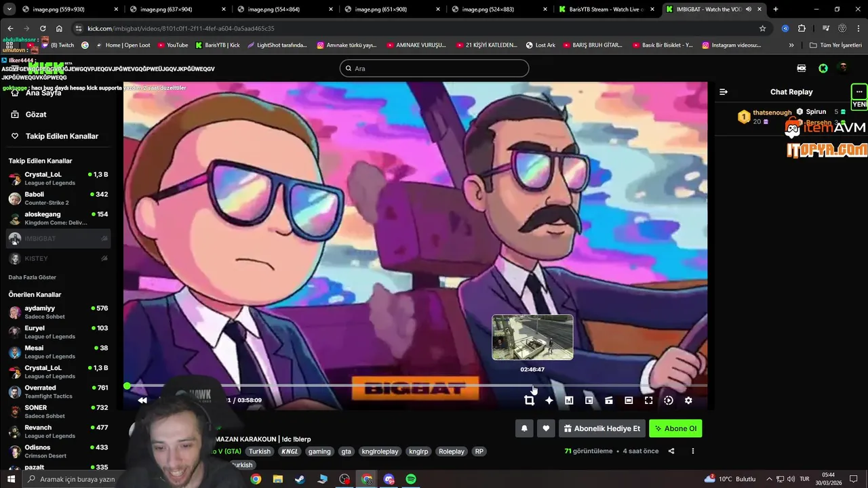Open aydamiyy recommended channel
This screenshot has width=868, height=488.
pyautogui.click(x=58, y=312)
